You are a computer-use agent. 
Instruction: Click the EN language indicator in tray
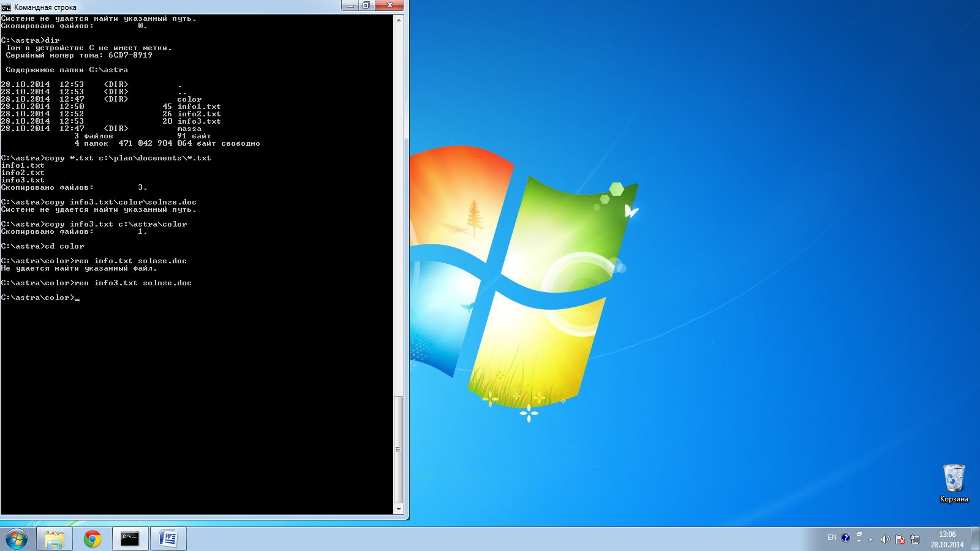(x=832, y=538)
